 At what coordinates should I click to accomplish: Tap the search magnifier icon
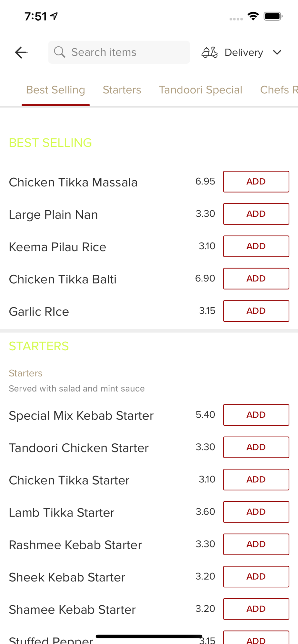60,52
